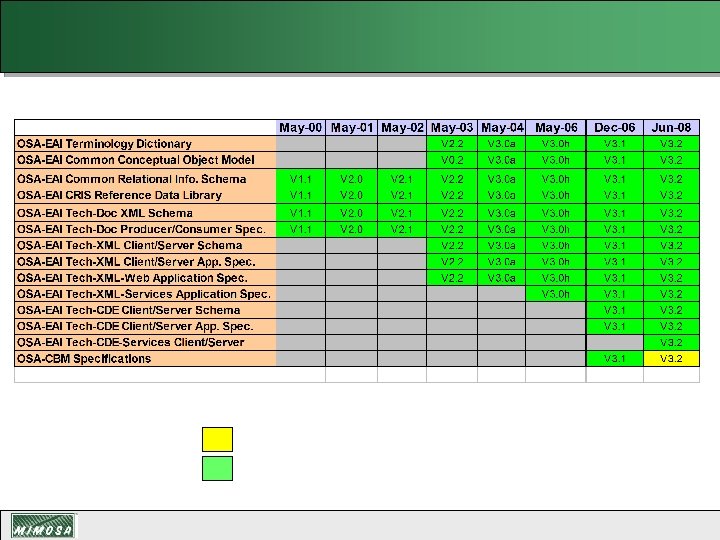Click V3.0h in Tech-XML-Web Application Spec. row

[x=556, y=278]
